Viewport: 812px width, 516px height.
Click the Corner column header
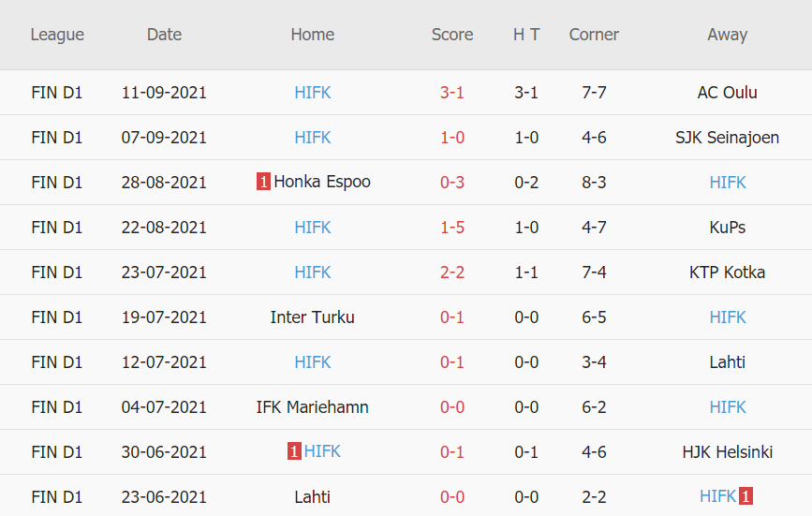point(594,35)
